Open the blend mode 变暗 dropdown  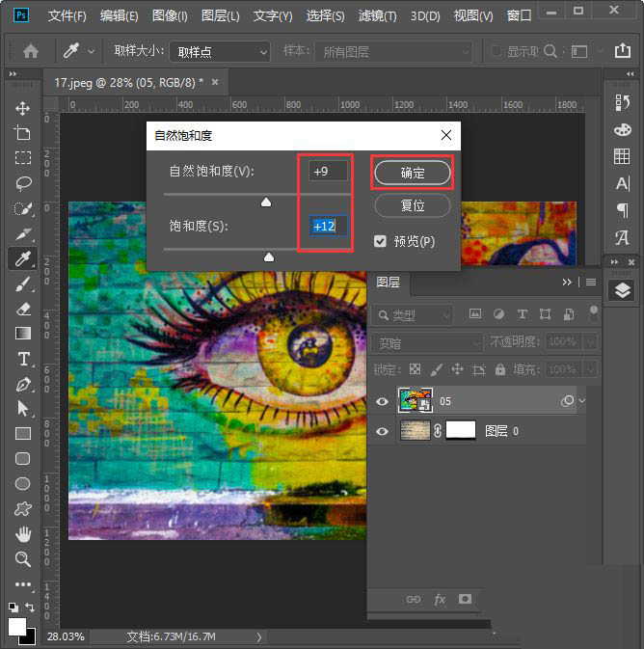(427, 343)
